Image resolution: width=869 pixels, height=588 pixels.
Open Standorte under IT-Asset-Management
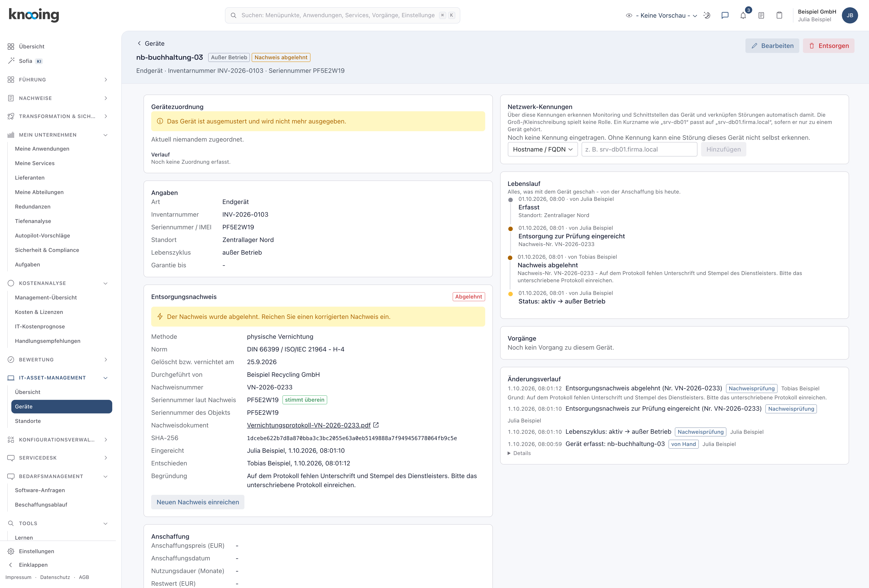pos(28,421)
